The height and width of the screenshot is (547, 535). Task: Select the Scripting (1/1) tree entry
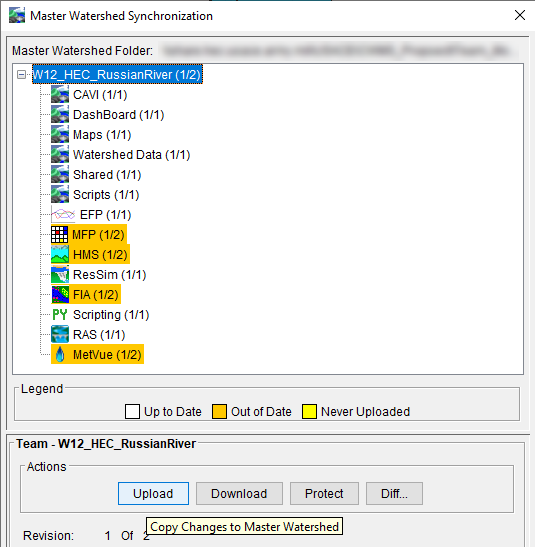(x=111, y=315)
